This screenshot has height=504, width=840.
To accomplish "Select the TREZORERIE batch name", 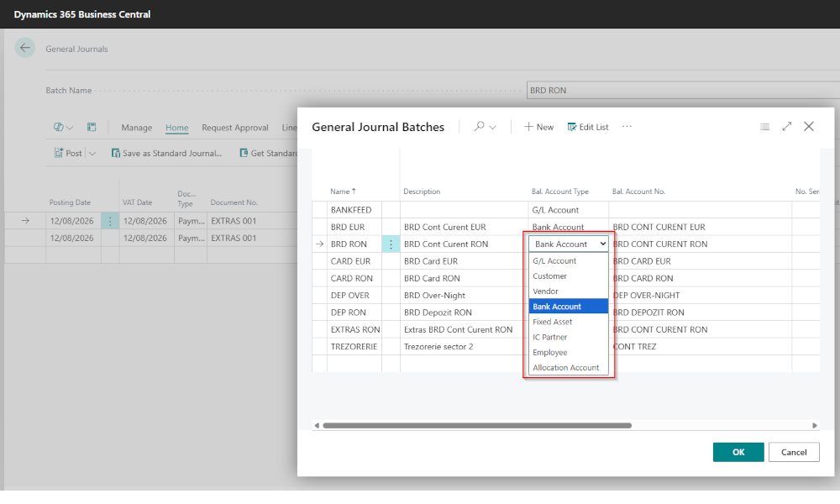I will [x=354, y=347].
